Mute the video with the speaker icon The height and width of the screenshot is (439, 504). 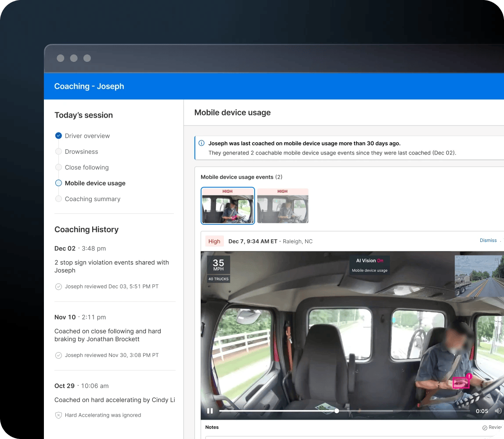click(x=498, y=411)
